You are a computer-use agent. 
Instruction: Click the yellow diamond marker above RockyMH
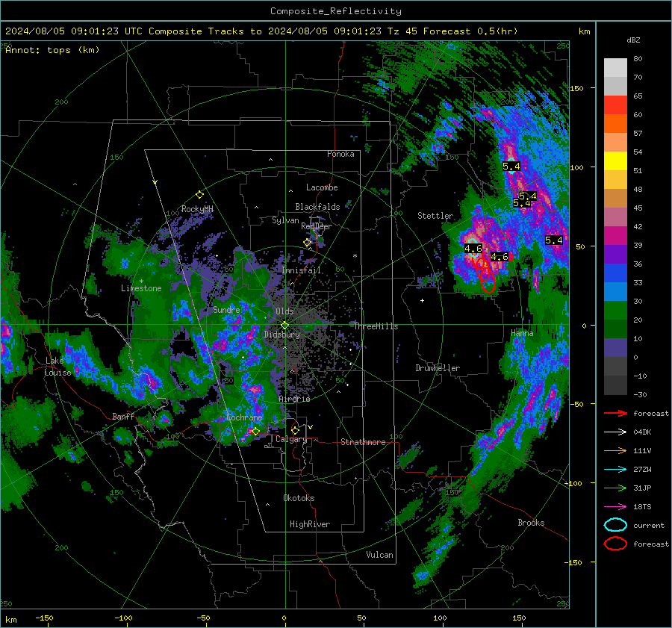coord(199,195)
